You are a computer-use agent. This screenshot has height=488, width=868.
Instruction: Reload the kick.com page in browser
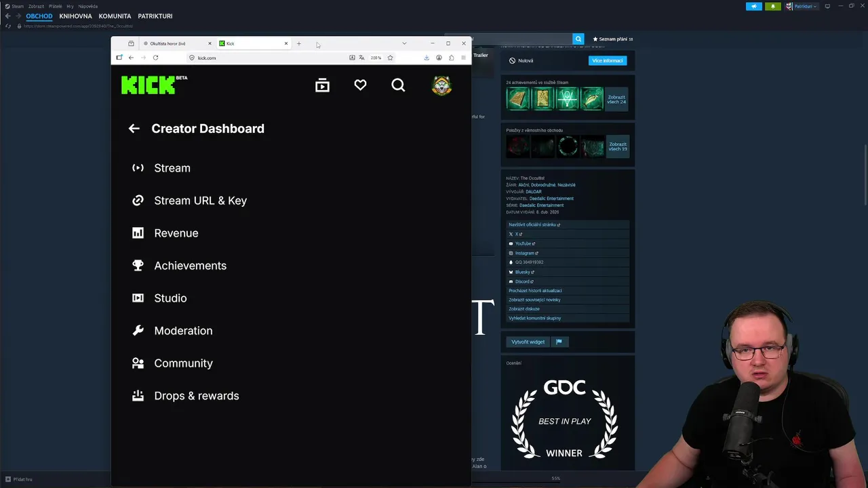pyautogui.click(x=155, y=58)
